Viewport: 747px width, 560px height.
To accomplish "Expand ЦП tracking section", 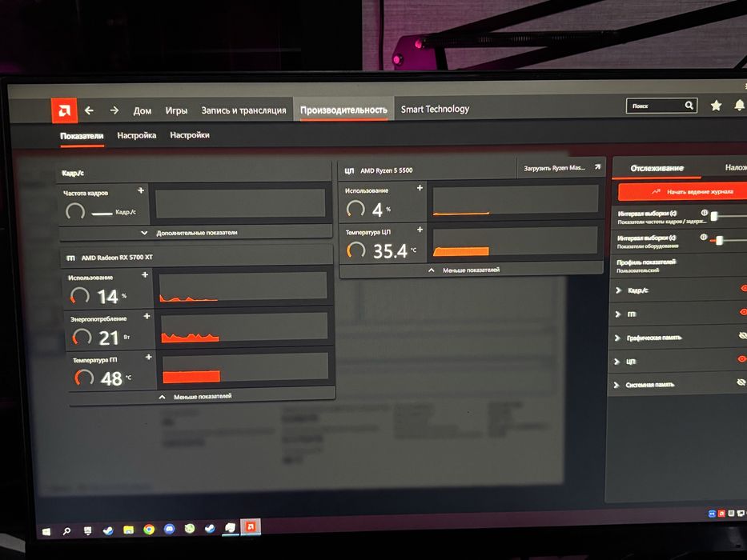I will [x=616, y=362].
